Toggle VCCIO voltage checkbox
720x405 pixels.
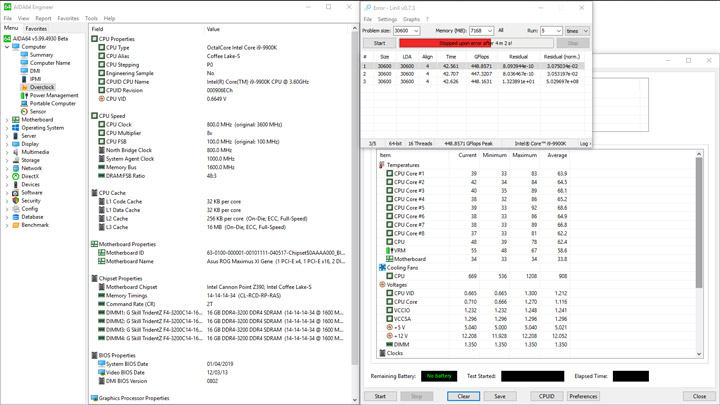pos(389,310)
